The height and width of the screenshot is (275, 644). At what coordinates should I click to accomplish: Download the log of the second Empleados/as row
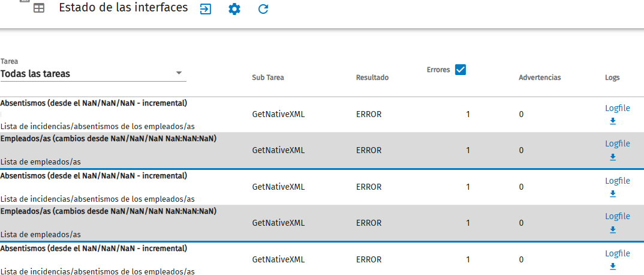612,229
